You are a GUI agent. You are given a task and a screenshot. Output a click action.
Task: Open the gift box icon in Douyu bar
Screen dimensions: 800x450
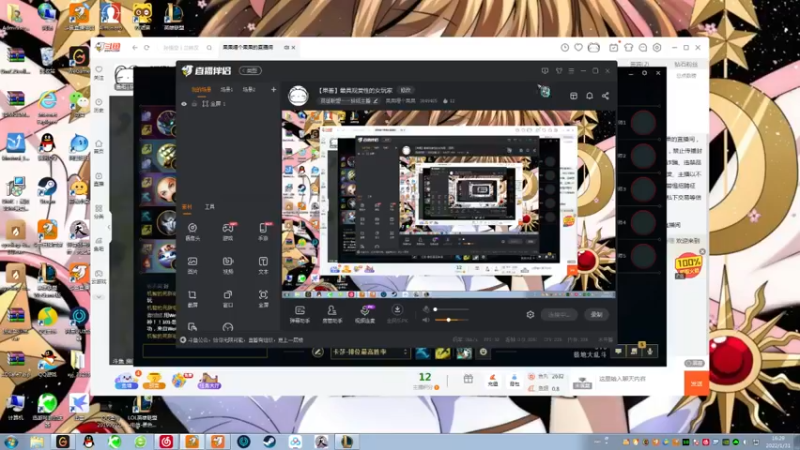pos(468,379)
